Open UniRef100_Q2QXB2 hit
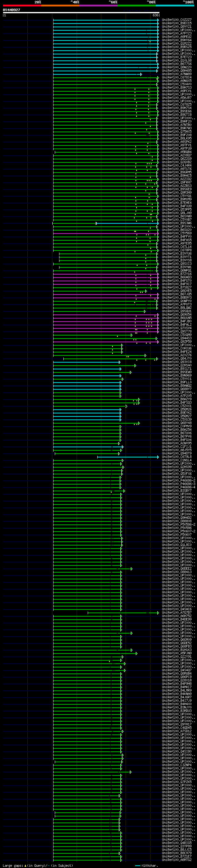This screenshot has height=868, width=197. (176, 162)
